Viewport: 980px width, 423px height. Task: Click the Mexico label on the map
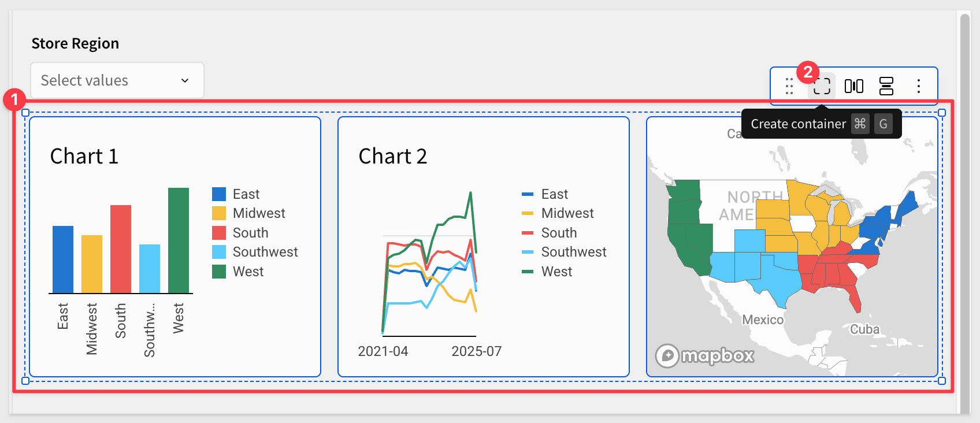click(x=763, y=320)
